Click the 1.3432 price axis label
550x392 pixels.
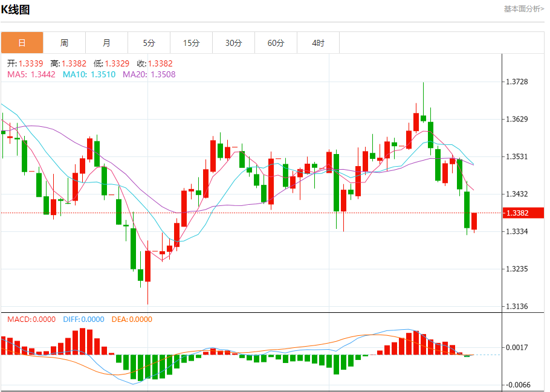pyautogui.click(x=516, y=194)
